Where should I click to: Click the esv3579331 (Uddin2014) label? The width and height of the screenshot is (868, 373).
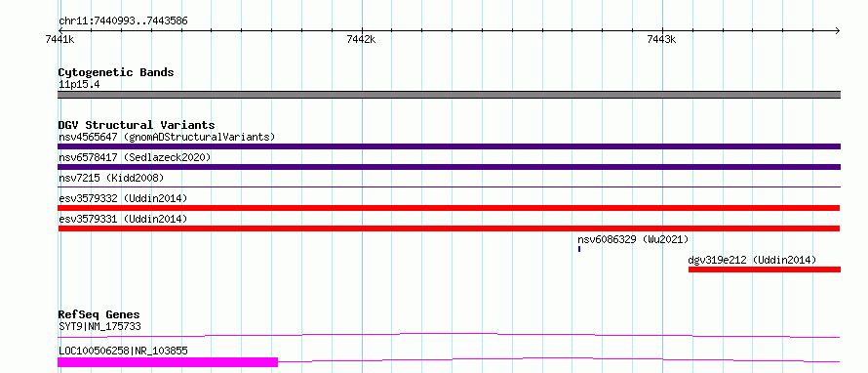123,219
